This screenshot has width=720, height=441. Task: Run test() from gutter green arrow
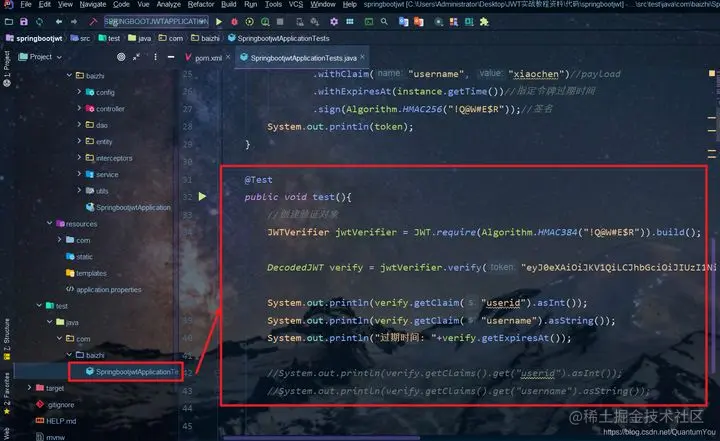click(x=202, y=197)
